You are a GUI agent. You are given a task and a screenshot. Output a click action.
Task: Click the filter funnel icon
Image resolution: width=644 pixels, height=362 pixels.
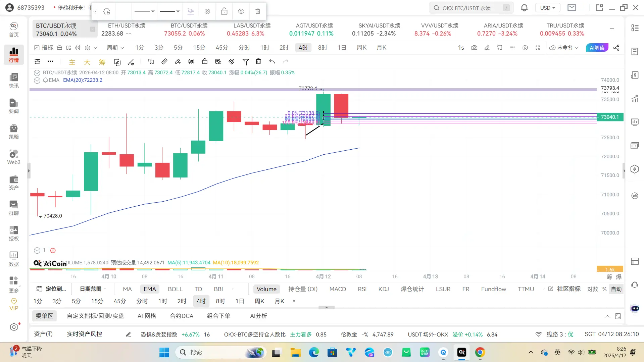pyautogui.click(x=246, y=61)
